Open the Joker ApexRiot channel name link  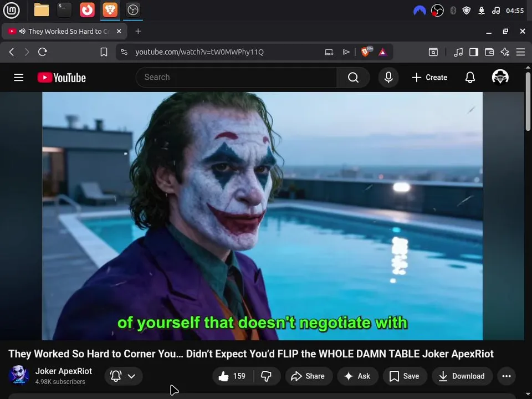pyautogui.click(x=63, y=371)
